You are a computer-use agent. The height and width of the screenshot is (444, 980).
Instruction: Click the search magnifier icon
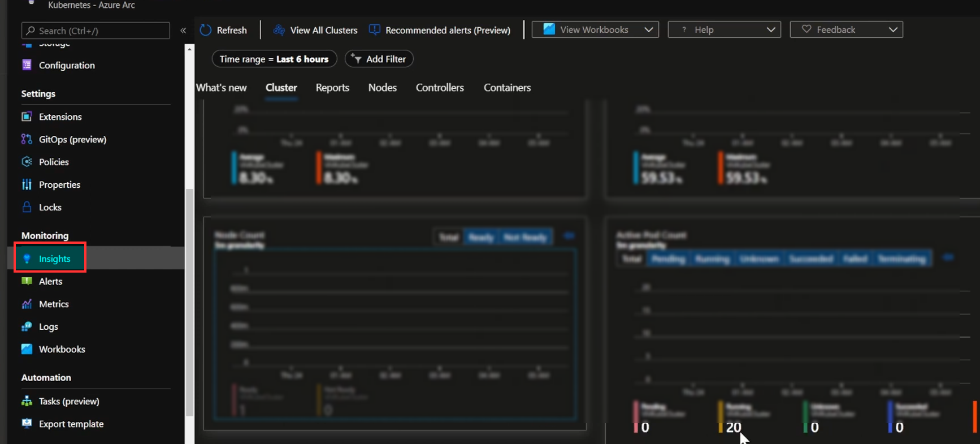point(31,31)
